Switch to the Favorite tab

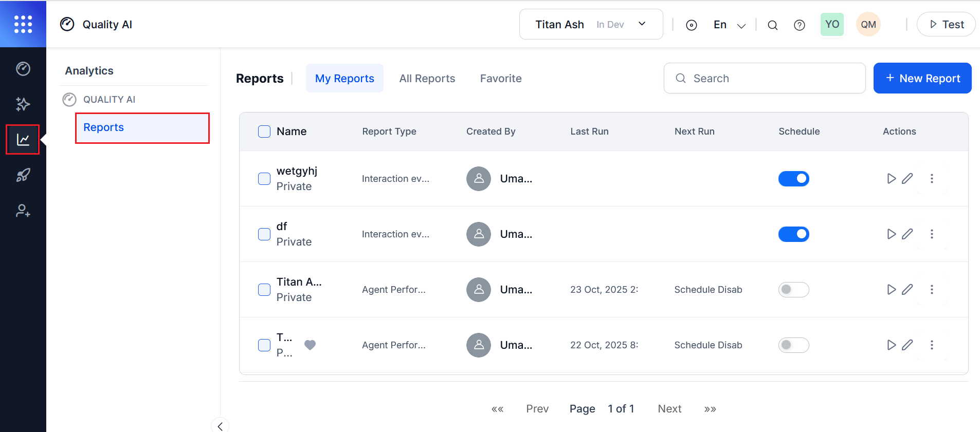coord(501,79)
